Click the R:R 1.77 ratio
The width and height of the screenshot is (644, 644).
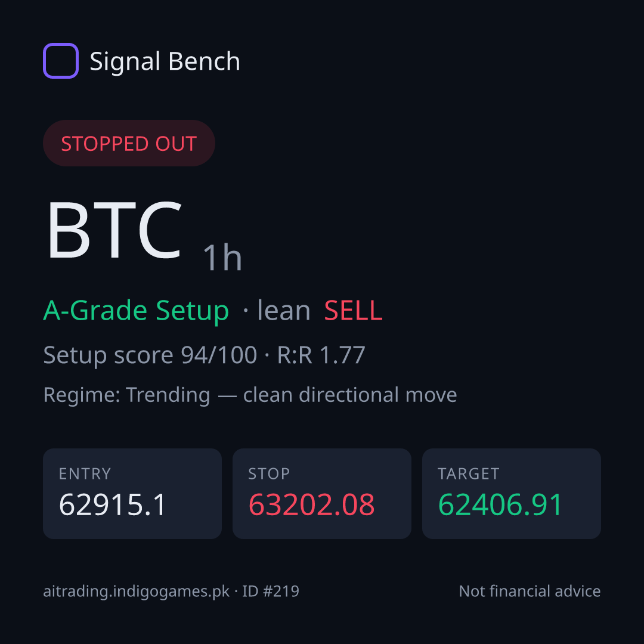tap(321, 355)
